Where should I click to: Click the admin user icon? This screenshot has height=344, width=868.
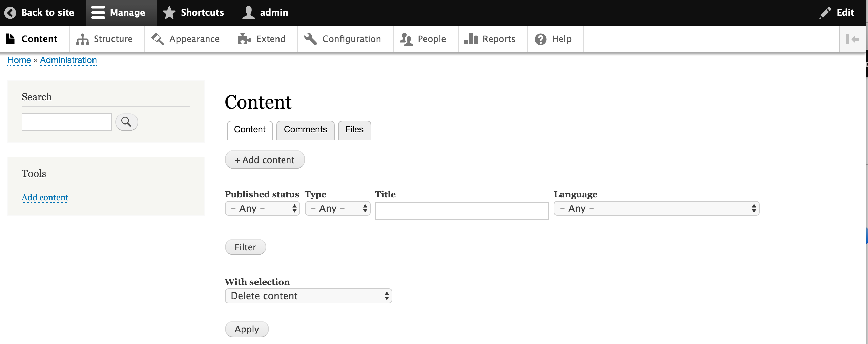tap(248, 12)
